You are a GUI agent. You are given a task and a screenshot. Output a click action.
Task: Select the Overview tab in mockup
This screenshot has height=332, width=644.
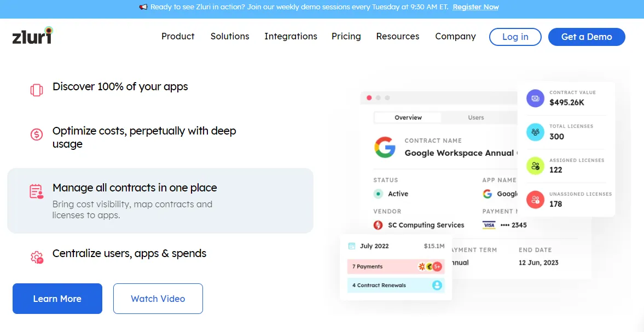coord(408,118)
